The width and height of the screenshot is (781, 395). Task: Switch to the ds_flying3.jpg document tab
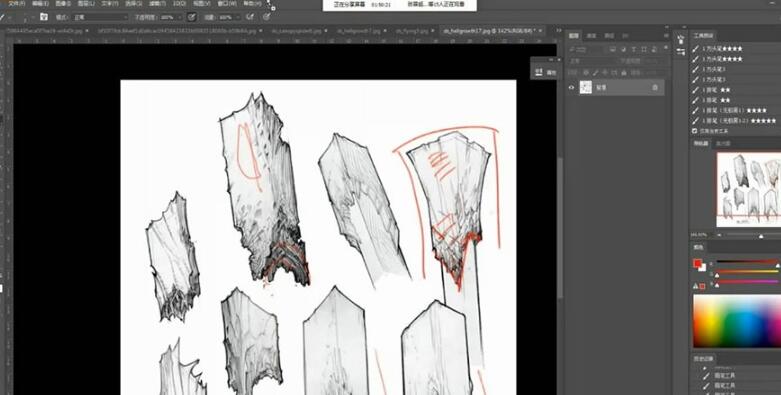(412, 31)
